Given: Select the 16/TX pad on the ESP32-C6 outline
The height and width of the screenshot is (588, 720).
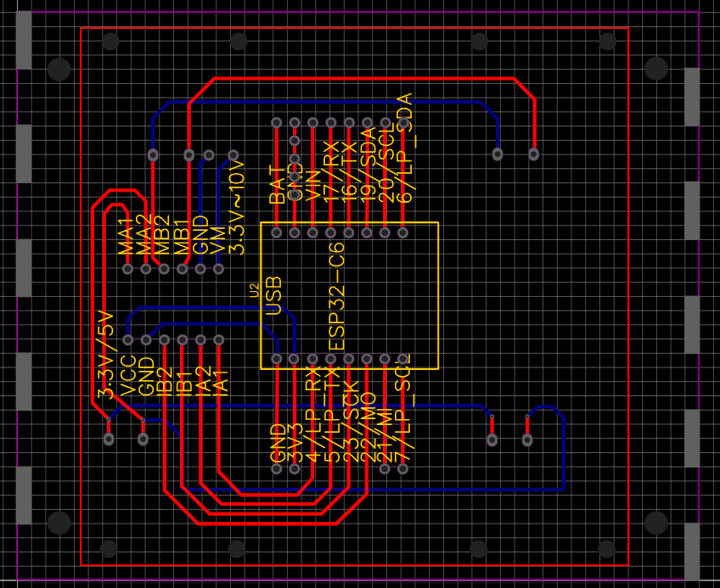Looking at the screenshot, I should point(348,232).
